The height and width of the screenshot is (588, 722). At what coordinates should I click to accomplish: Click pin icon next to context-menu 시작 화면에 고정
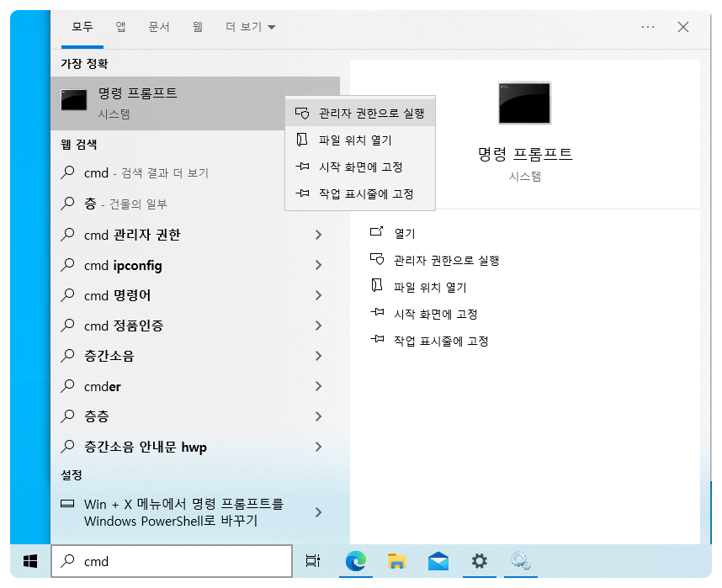(302, 166)
